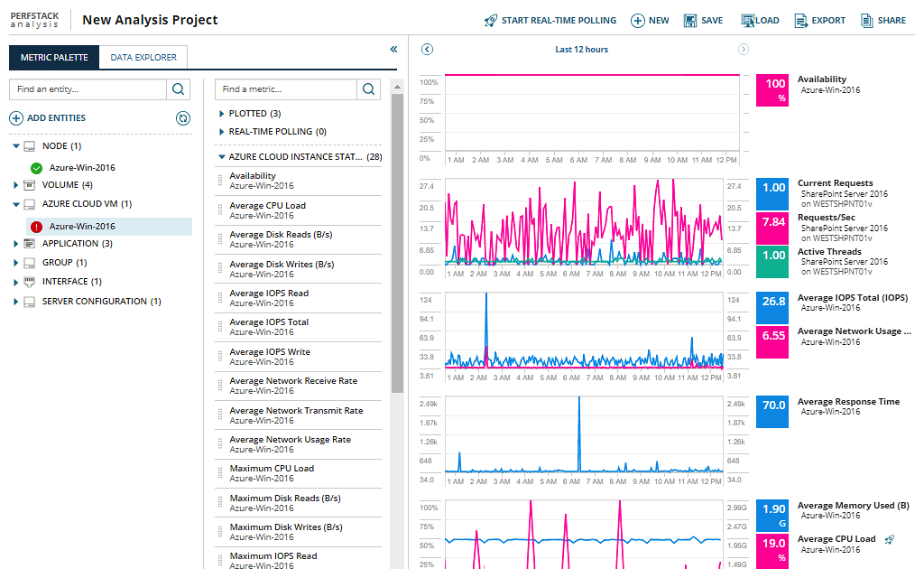Click the refresh icon beside ADD ENTITIES

pyautogui.click(x=182, y=118)
